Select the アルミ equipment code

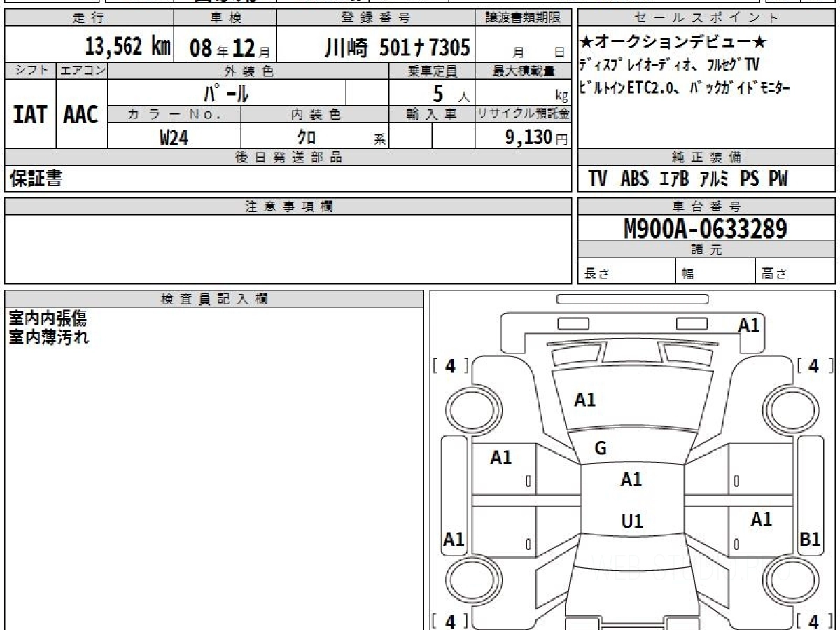[715, 179]
